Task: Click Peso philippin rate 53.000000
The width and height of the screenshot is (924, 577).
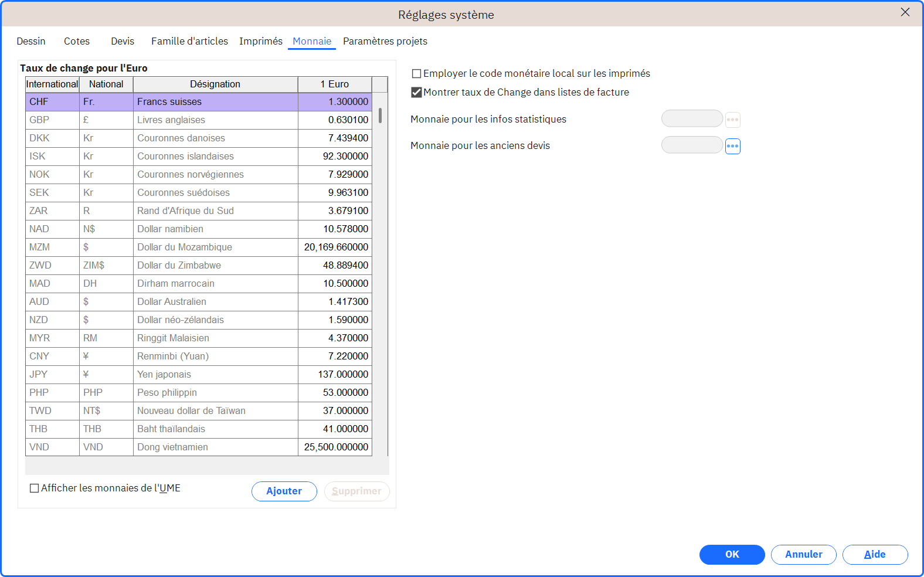Action: coord(335,393)
